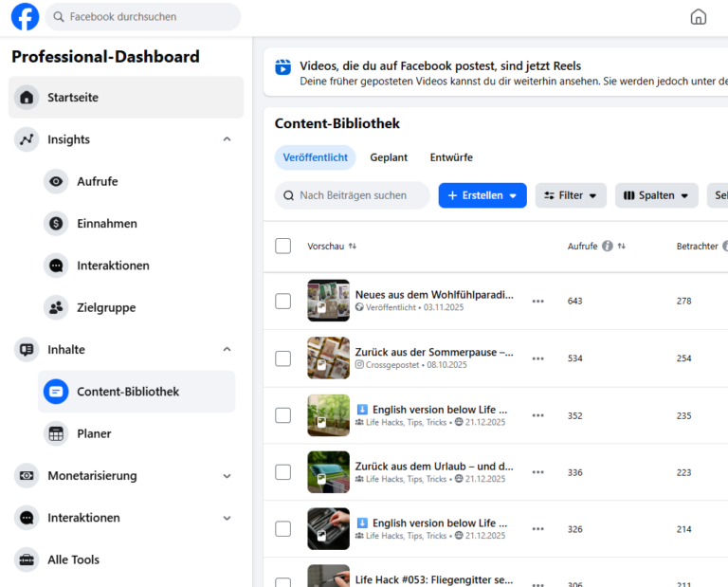Open options menu for Zurück aus der Sommerpause post
Screen dimensions: 728x587
(538, 358)
